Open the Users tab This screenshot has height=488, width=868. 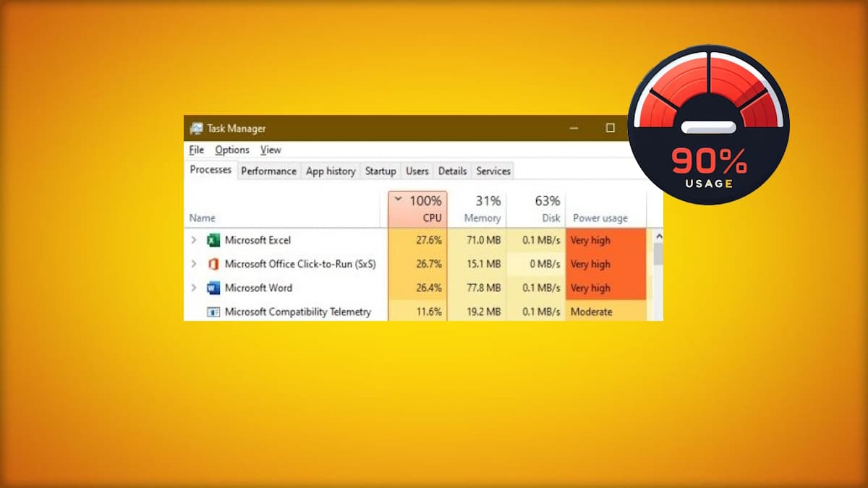tap(417, 171)
